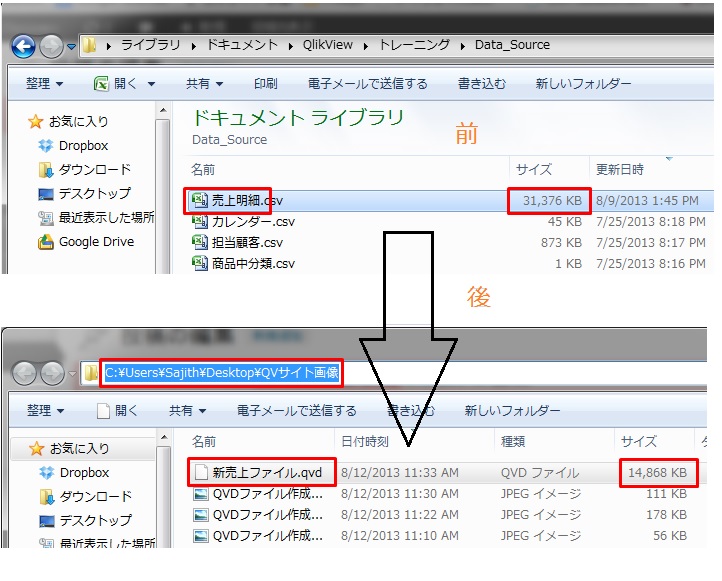
Task: Click 印刷 in top toolbar
Action: (x=265, y=84)
